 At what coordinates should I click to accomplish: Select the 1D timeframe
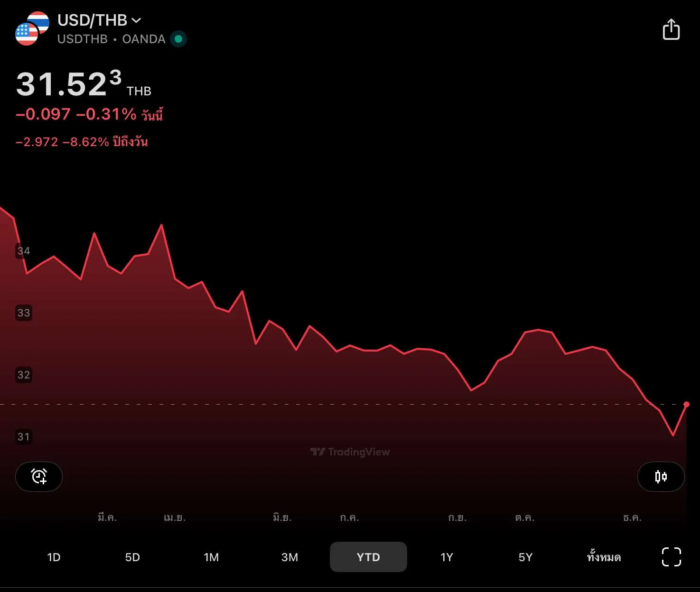54,557
